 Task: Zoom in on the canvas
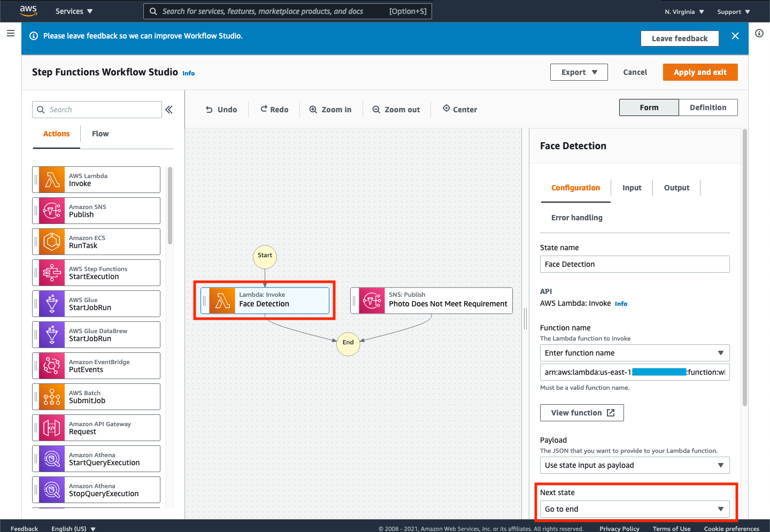(x=330, y=110)
